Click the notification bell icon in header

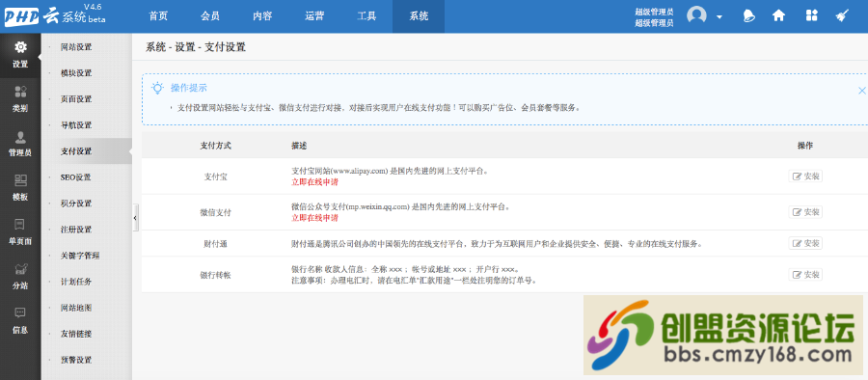pos(749,15)
